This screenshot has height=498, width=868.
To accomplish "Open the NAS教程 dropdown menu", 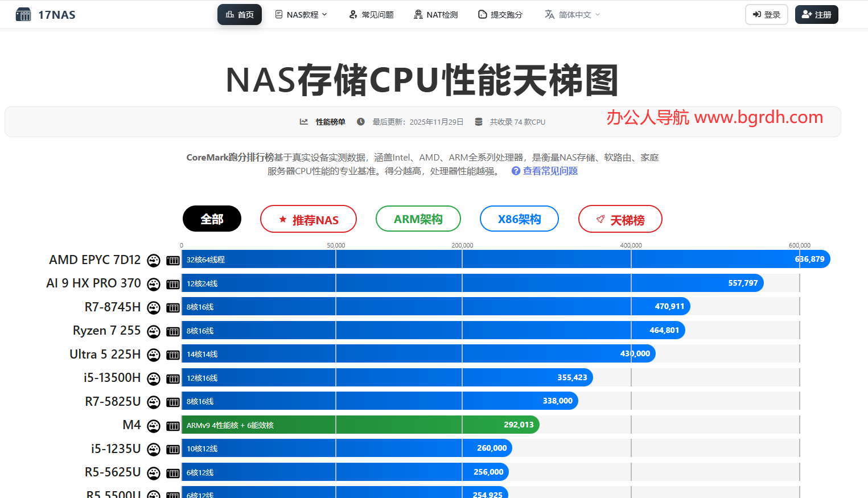I will [x=301, y=14].
